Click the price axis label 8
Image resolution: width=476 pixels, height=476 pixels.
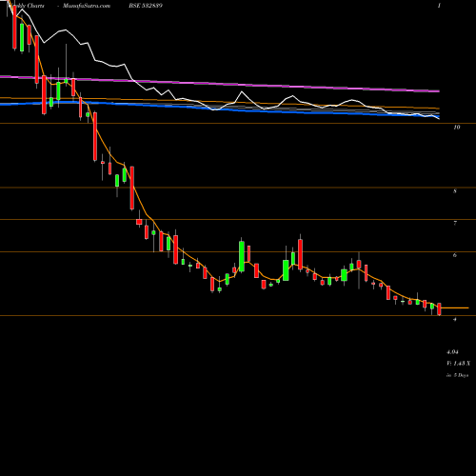tap(455, 191)
